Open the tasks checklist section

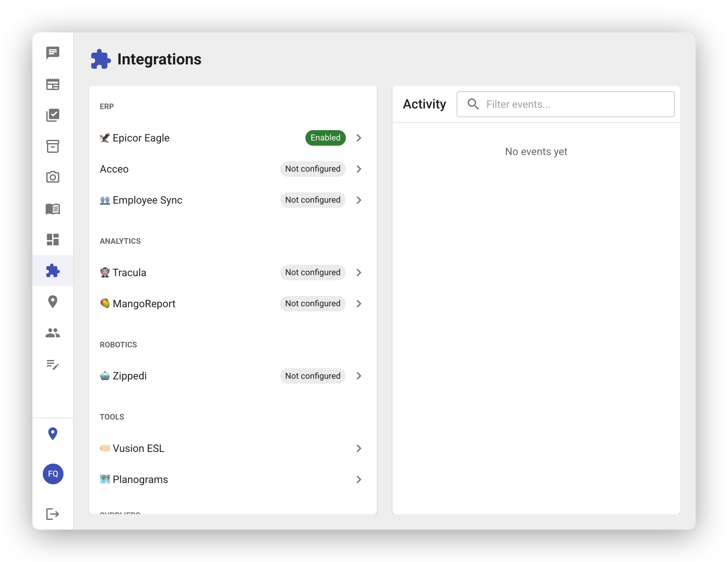53,115
